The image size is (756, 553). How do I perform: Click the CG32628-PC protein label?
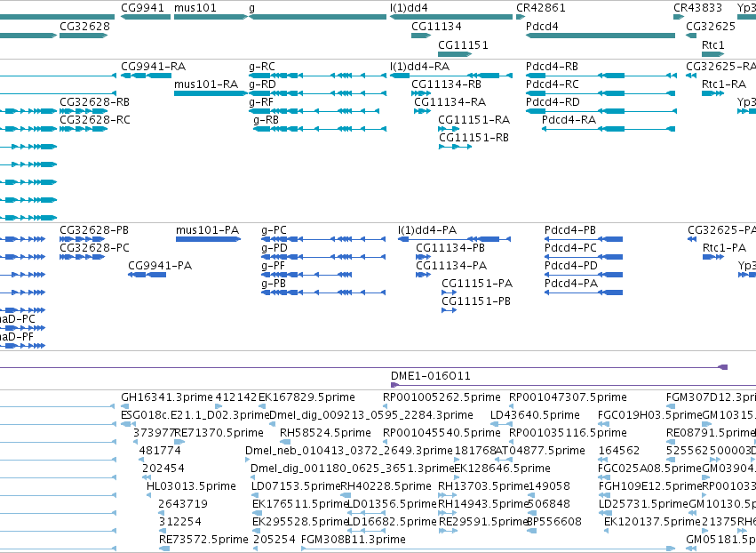(x=94, y=247)
